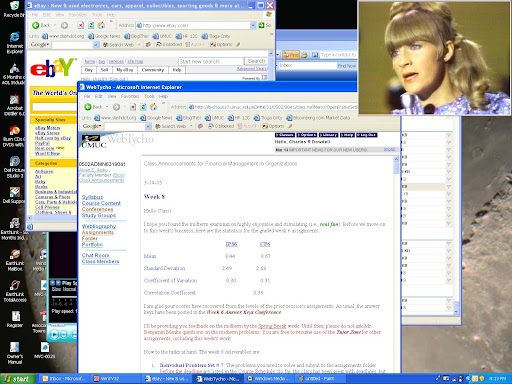Viewport: 512px width, 384px height.
Task: Click Refresh icon in eBay browser toolbar
Action: [x=91, y=25]
